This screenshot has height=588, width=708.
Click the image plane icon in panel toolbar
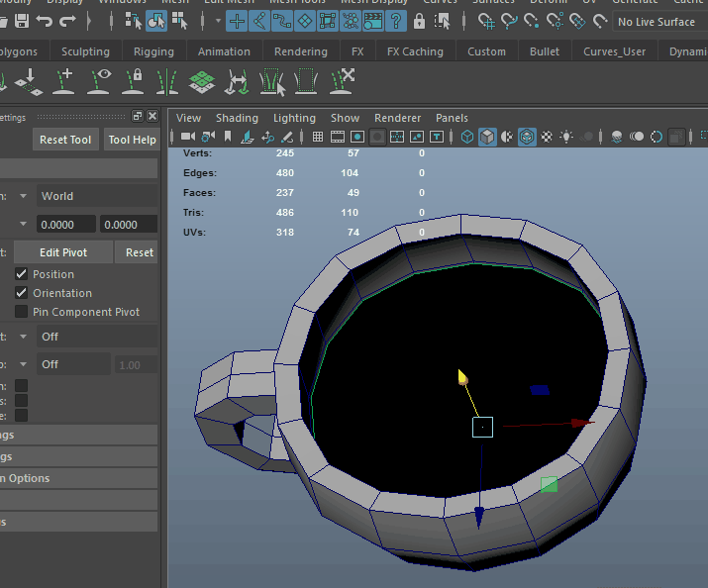click(248, 137)
